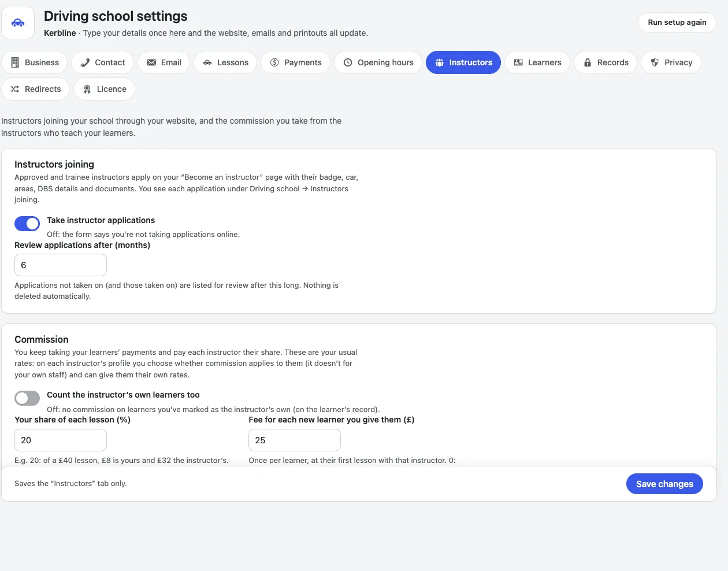The width and height of the screenshot is (728, 571).
Task: Click the 'Once per learner, at their first lesson' hint
Action: coord(352,461)
